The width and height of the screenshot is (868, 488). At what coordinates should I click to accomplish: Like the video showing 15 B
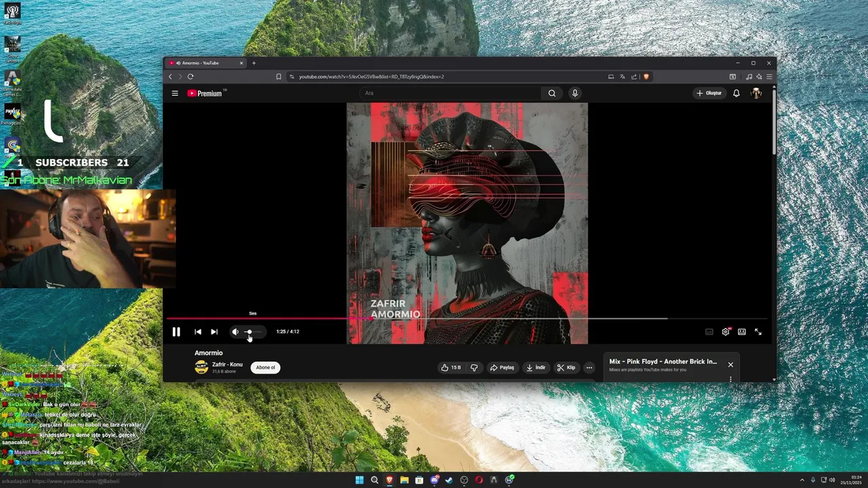tap(451, 367)
